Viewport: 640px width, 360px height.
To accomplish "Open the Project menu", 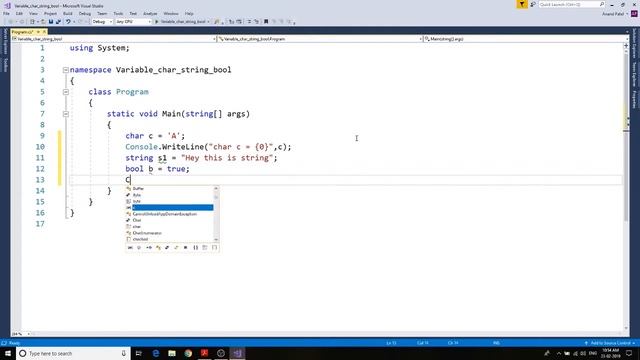I will tap(50, 13).
